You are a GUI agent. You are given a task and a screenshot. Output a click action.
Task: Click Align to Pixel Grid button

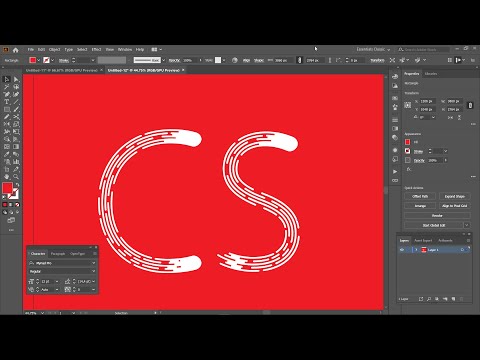[x=455, y=206]
